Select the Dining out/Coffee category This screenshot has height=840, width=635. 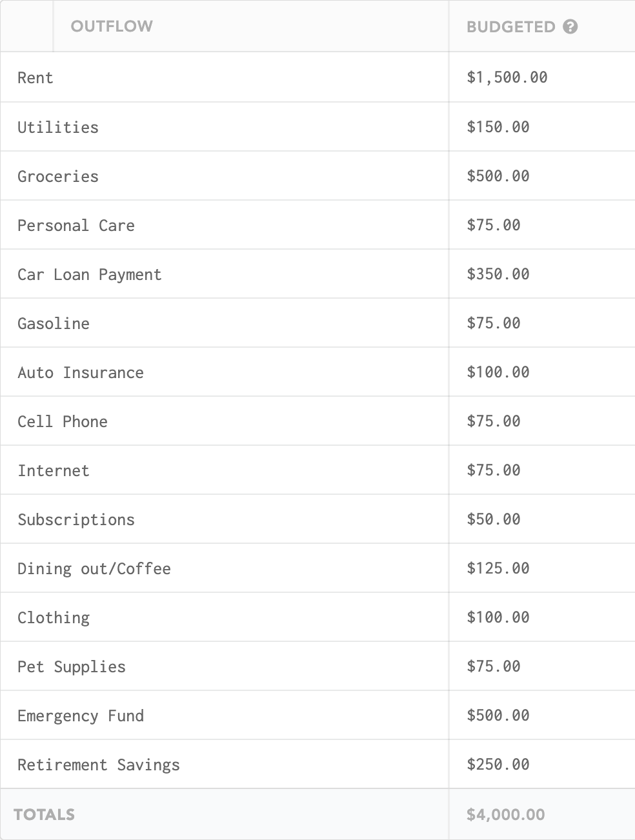94,568
